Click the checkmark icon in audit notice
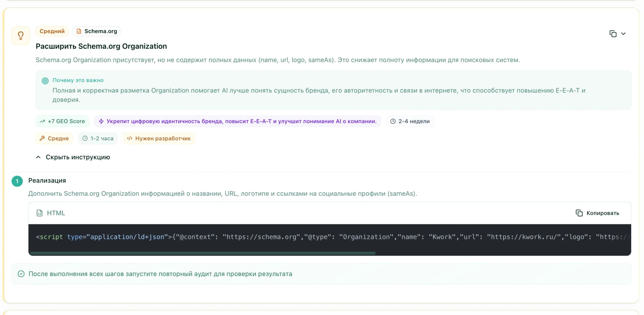The width and height of the screenshot is (644, 315). tap(21, 274)
